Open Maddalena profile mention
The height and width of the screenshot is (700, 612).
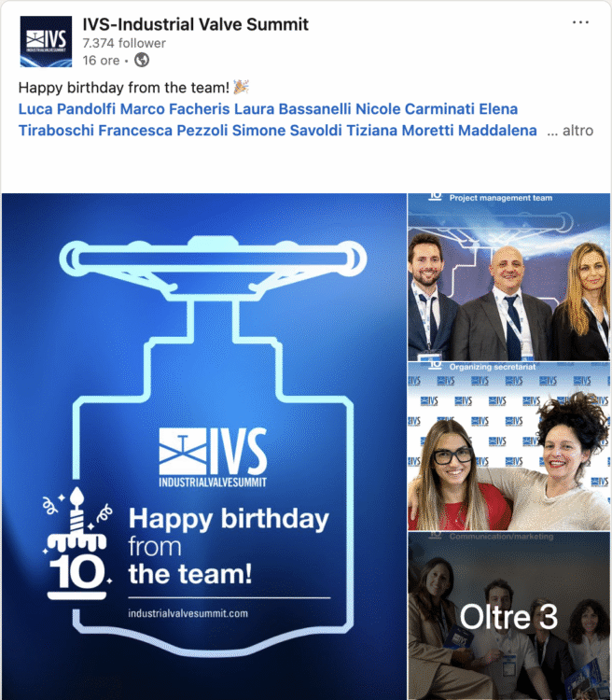497,131
